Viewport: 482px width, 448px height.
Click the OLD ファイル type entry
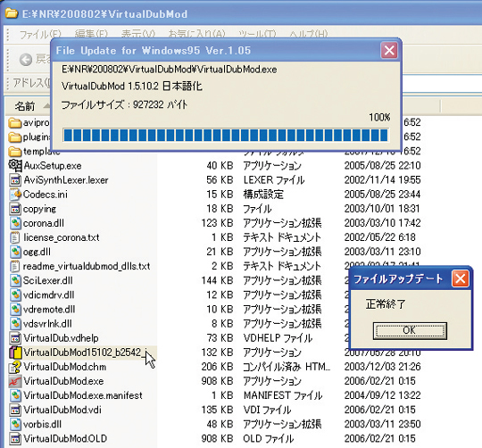coord(268,439)
